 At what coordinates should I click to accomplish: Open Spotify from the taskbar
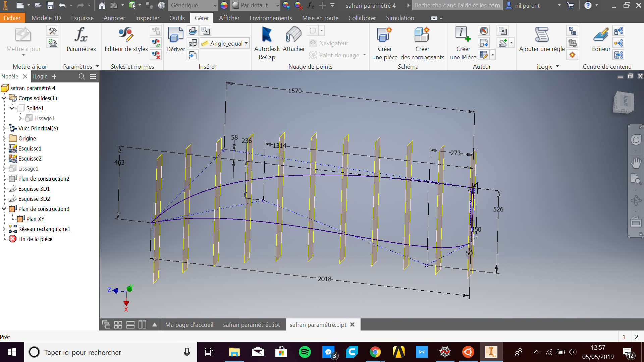pyautogui.click(x=305, y=352)
